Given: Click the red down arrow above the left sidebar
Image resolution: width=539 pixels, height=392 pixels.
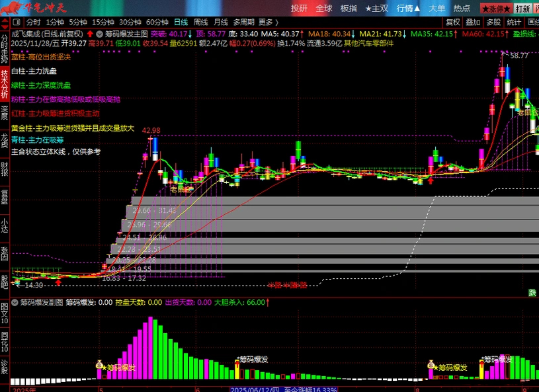Looking at the screenshot, I should pos(5,26).
